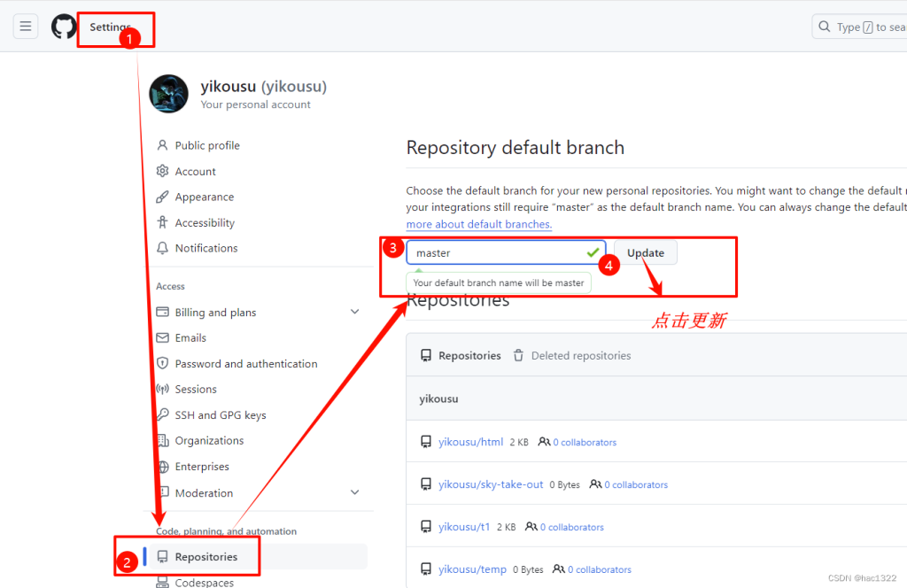Open Password and authentication settings
Screen dimensions: 907x588
point(245,363)
